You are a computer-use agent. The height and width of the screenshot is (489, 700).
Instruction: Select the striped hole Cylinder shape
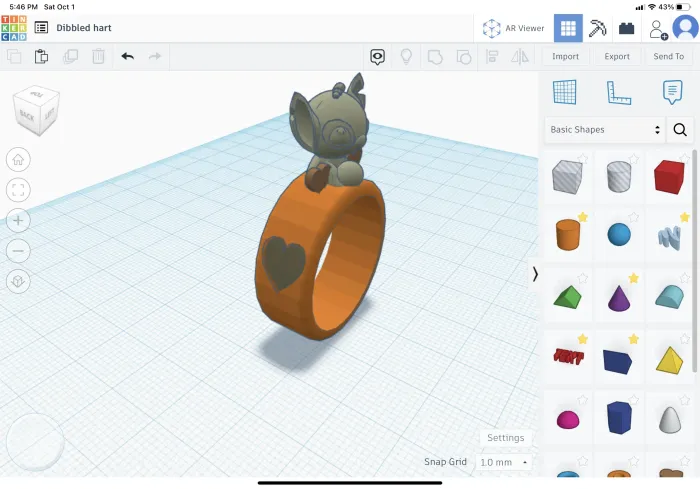coord(619,177)
